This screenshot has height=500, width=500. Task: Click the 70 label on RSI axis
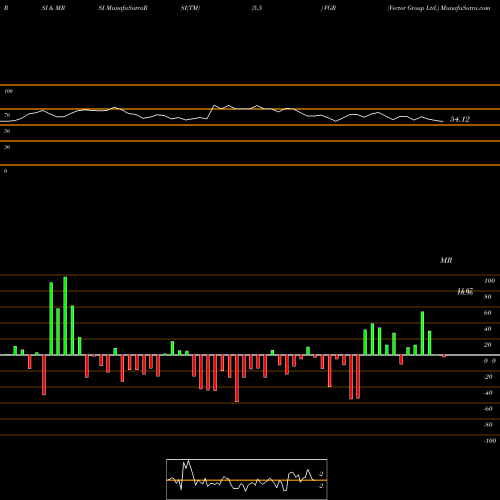pos(7,115)
